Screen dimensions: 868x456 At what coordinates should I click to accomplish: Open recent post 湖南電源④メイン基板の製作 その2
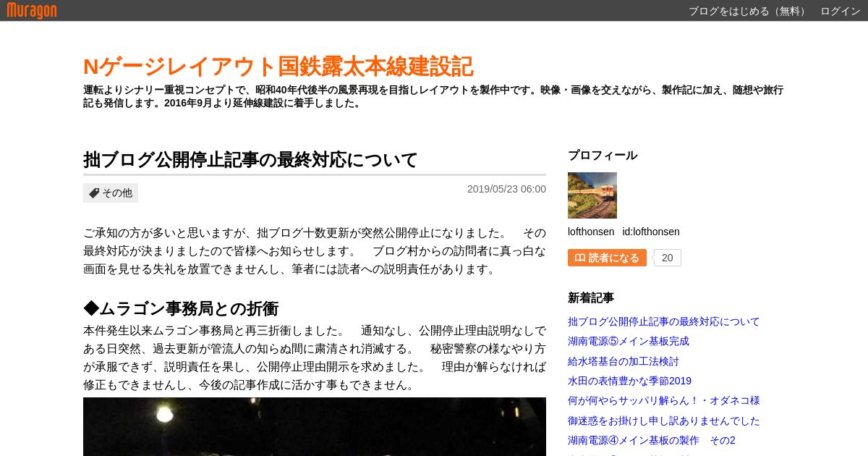coord(652,440)
